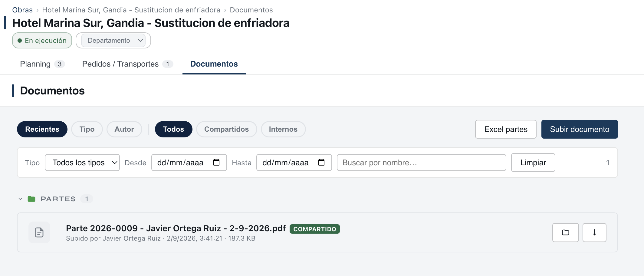Filter to Internos documents

pyautogui.click(x=283, y=129)
